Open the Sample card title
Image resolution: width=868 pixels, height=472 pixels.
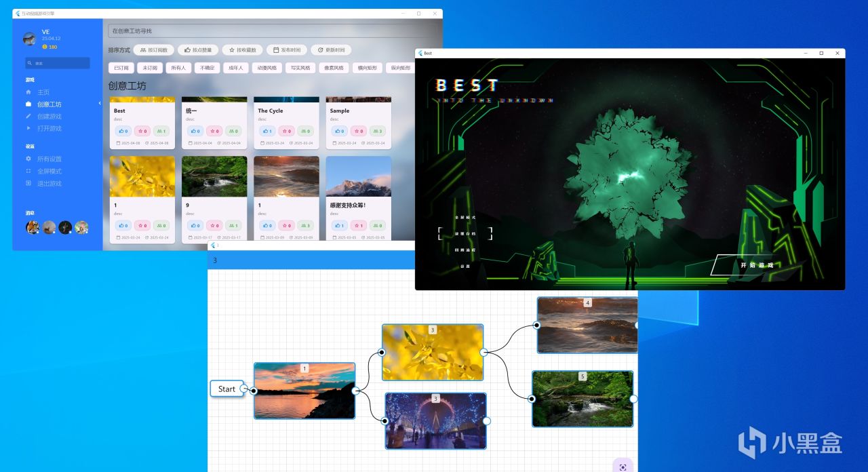click(340, 111)
